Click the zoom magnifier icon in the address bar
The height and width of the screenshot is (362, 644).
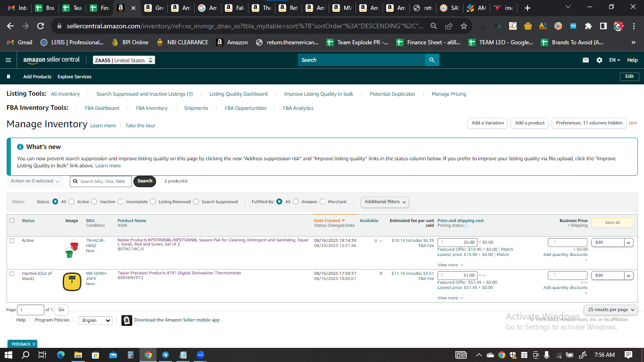[x=434, y=26]
